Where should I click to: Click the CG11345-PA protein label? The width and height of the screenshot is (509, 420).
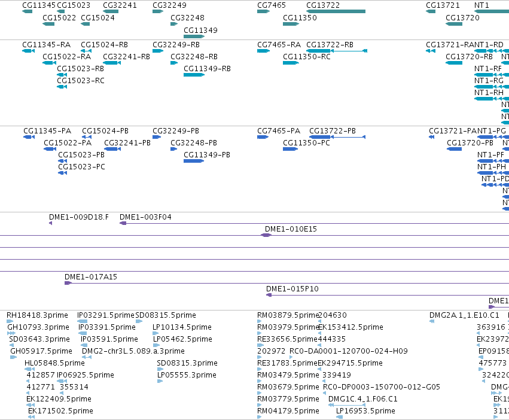coord(47,131)
